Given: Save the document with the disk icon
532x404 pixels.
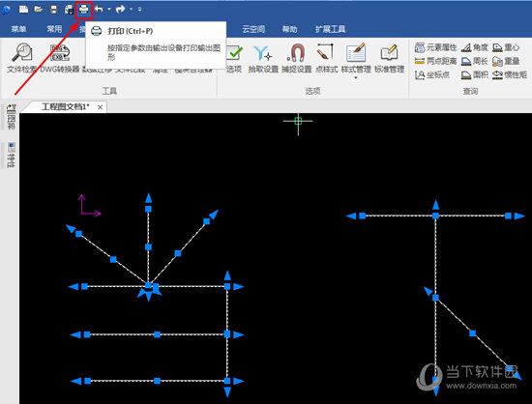Looking at the screenshot, I should pyautogui.click(x=53, y=9).
